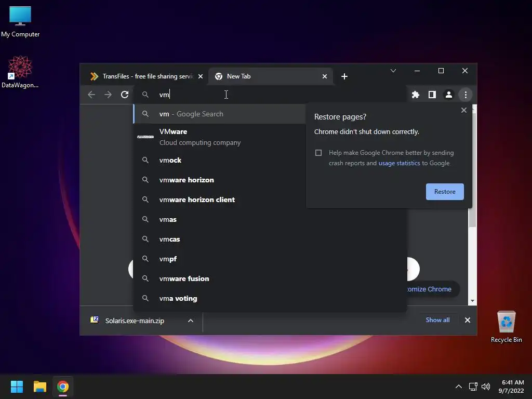
Task: Open the Recycle Bin desktop icon
Action: (x=506, y=327)
